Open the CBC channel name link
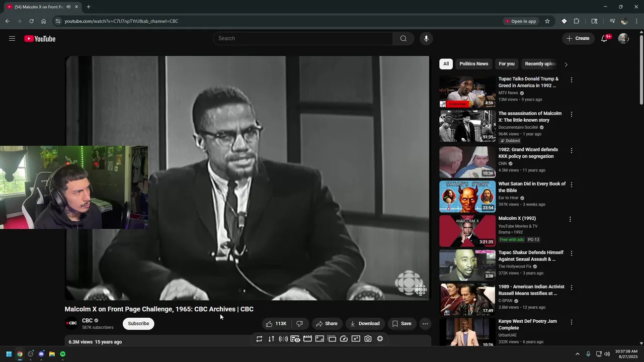Screen dimensions: 644x362 (88, 321)
